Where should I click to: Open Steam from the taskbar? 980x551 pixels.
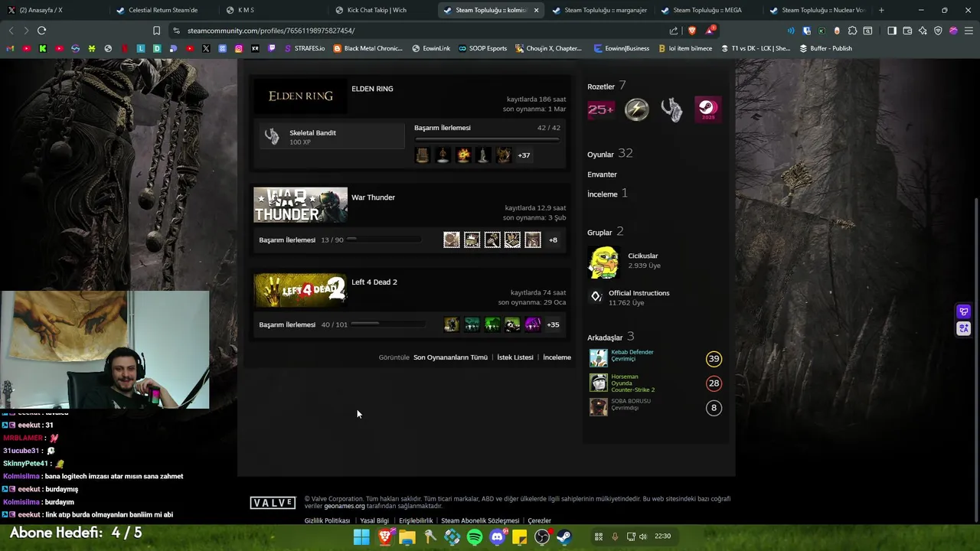[564, 537]
